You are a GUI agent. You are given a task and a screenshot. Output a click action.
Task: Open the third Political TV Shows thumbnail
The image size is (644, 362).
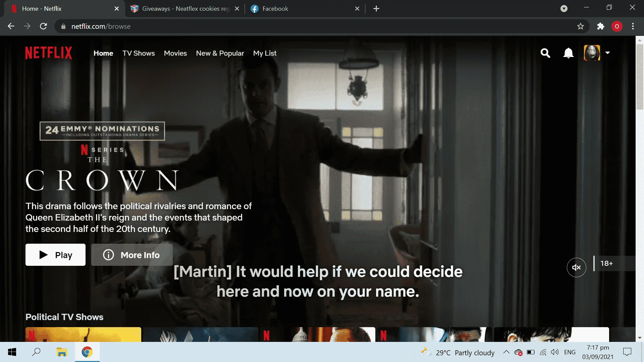[x=318, y=335]
